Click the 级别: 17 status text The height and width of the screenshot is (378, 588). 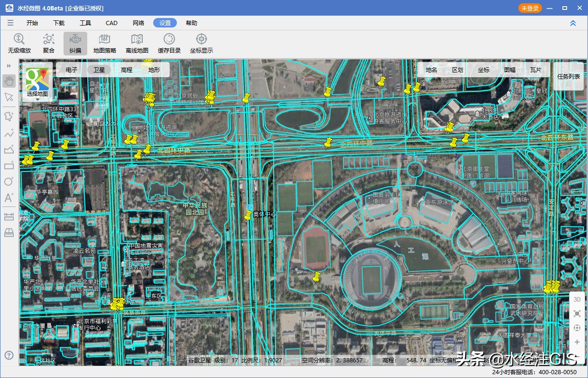pyautogui.click(x=226, y=360)
